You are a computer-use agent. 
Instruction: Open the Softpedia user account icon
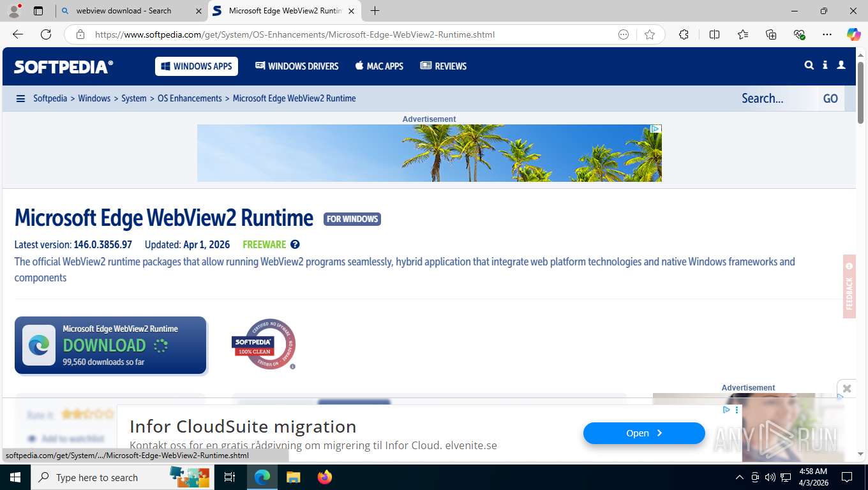(841, 65)
